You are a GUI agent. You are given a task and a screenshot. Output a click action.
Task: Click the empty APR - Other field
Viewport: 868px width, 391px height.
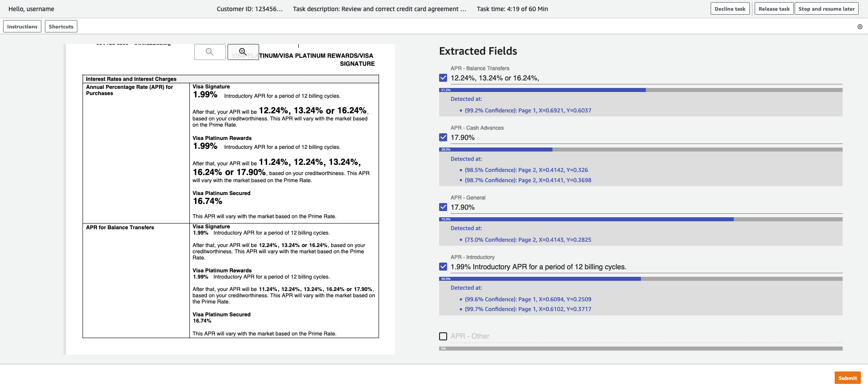coord(646,336)
